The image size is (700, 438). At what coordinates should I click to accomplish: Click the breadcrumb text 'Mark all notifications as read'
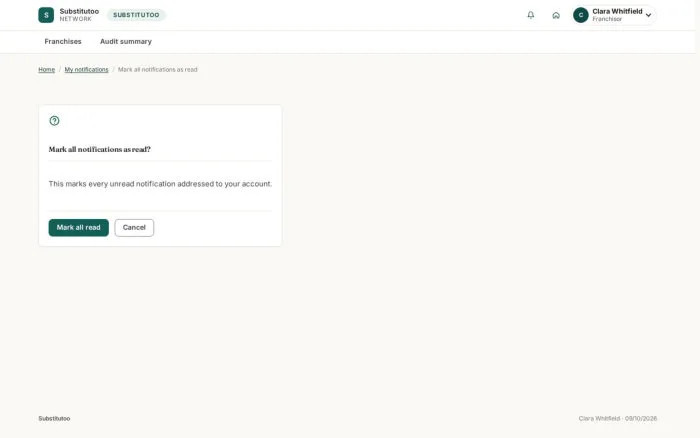158,70
